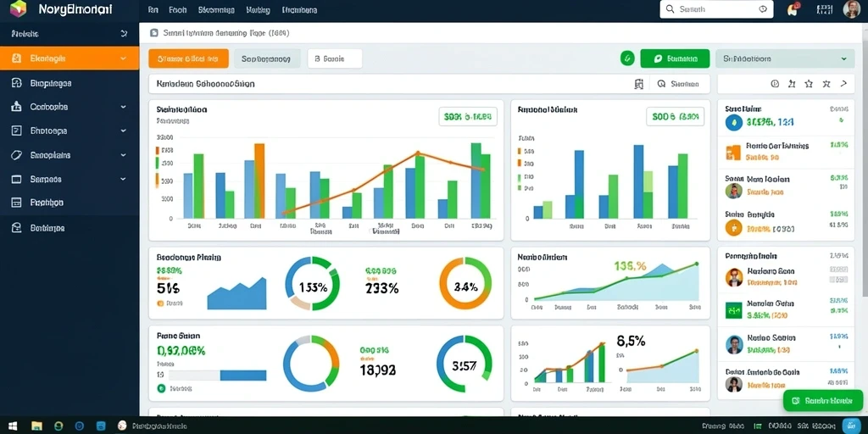
Task: Click the floating green button at bottom right
Action: 823,400
